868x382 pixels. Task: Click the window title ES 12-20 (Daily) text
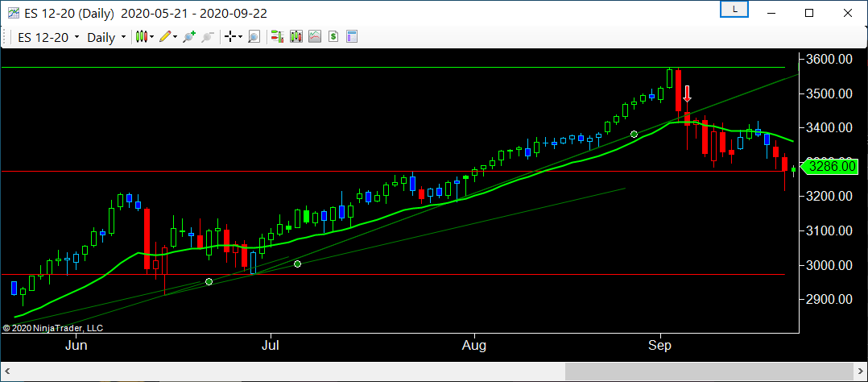69,14
